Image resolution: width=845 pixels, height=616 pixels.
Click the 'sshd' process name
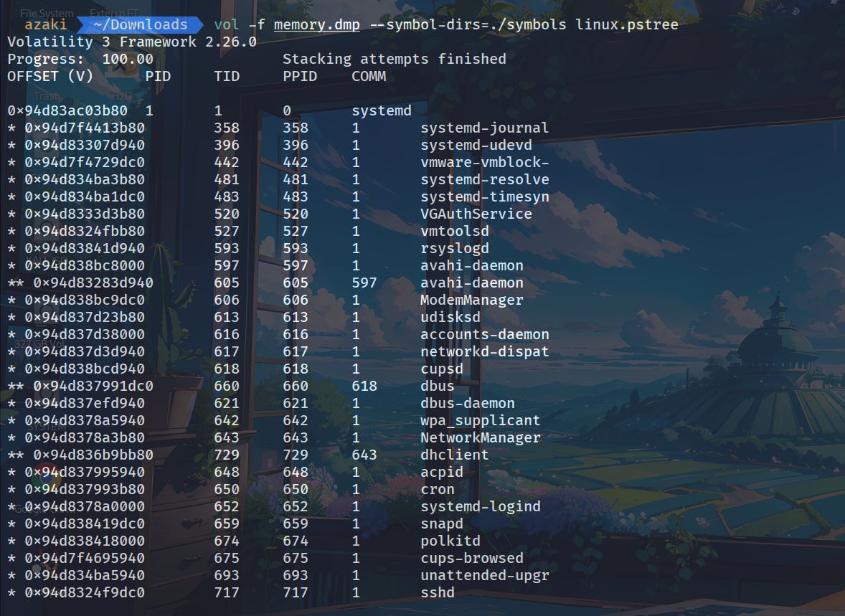[438, 594]
